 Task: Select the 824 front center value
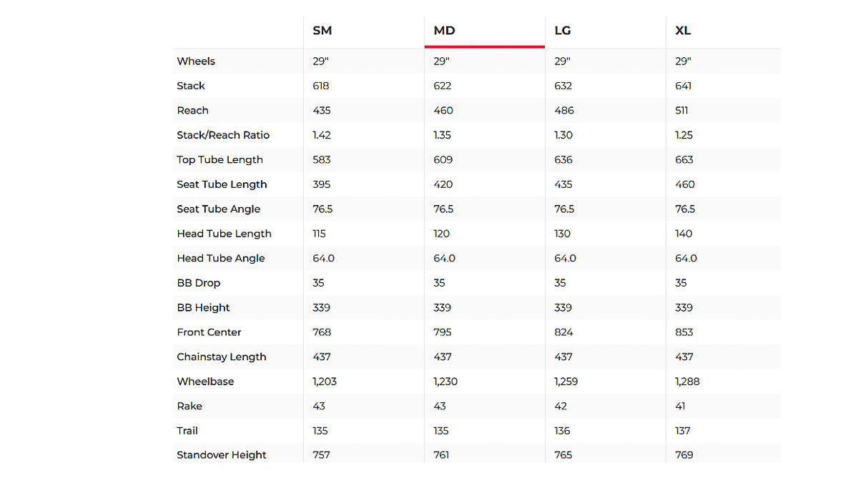tap(564, 332)
